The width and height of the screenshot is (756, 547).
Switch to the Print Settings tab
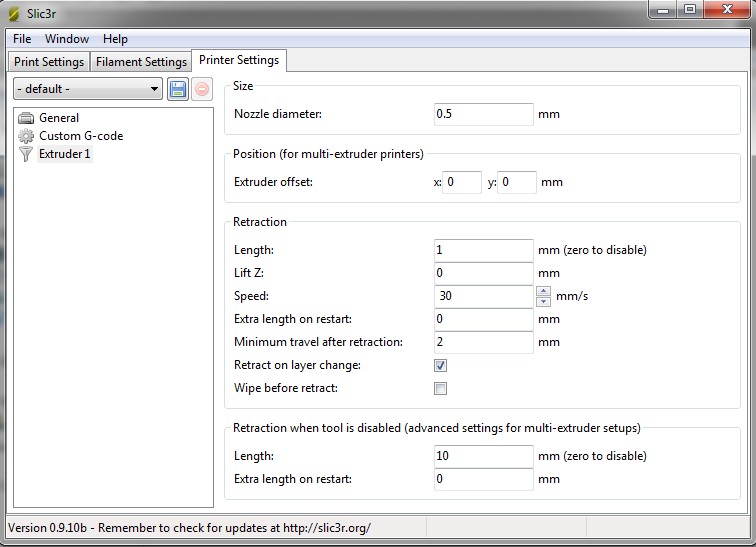pyautogui.click(x=49, y=62)
